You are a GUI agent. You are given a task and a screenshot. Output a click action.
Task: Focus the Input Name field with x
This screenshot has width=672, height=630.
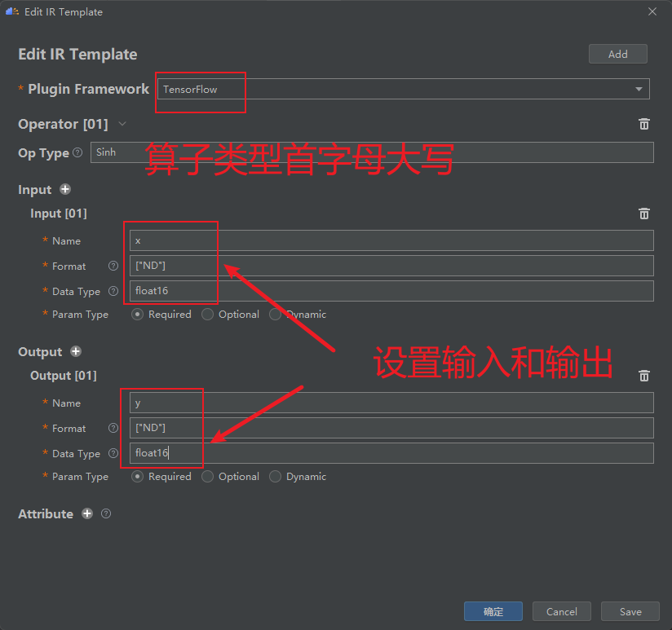coord(391,240)
